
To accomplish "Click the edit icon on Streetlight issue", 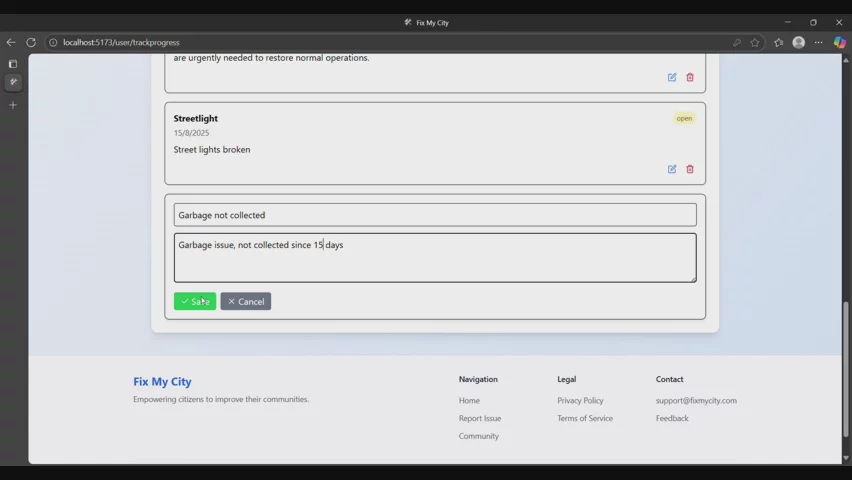I will click(x=672, y=169).
